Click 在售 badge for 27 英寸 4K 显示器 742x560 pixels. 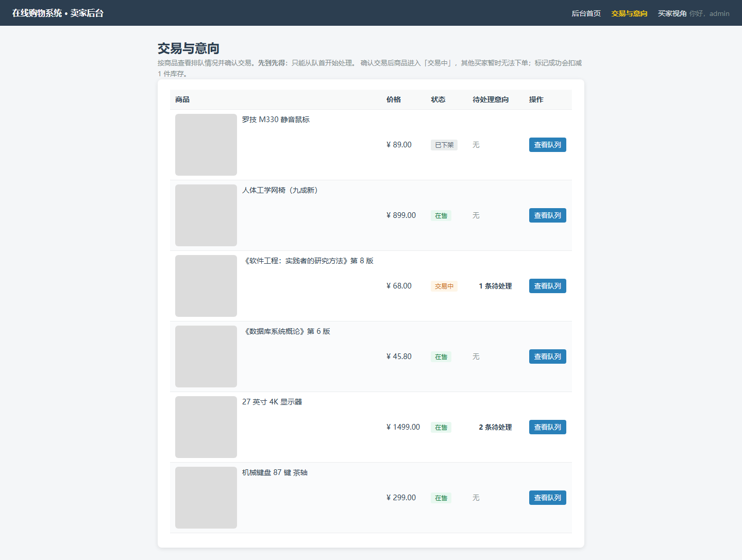441,427
